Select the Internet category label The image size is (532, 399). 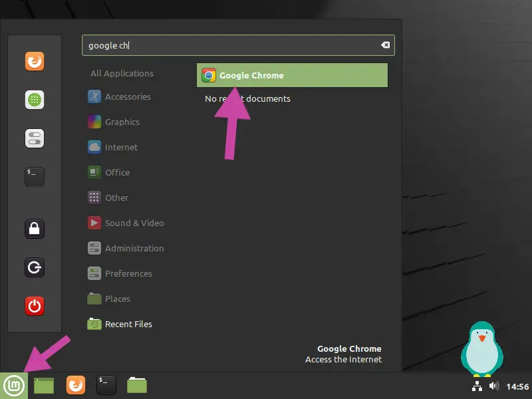122,147
